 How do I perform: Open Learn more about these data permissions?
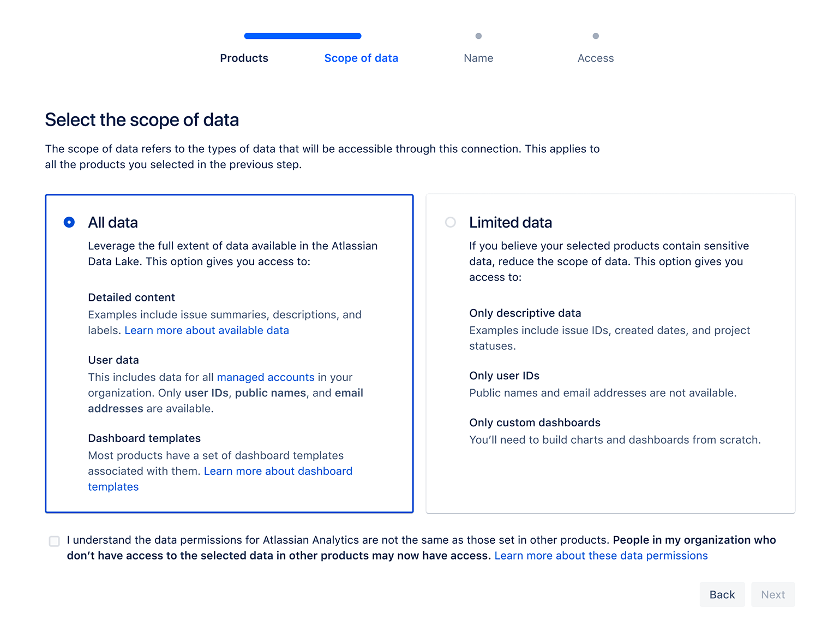click(601, 555)
